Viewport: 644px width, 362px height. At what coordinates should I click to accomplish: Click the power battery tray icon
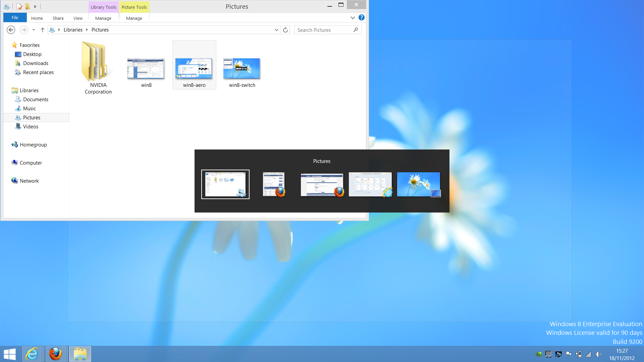click(579, 354)
